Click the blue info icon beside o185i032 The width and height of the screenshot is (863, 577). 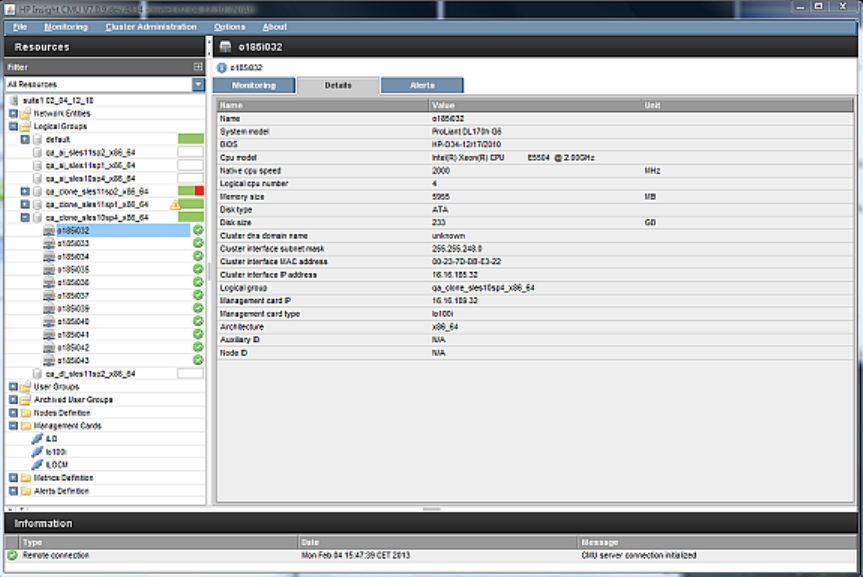[x=222, y=68]
